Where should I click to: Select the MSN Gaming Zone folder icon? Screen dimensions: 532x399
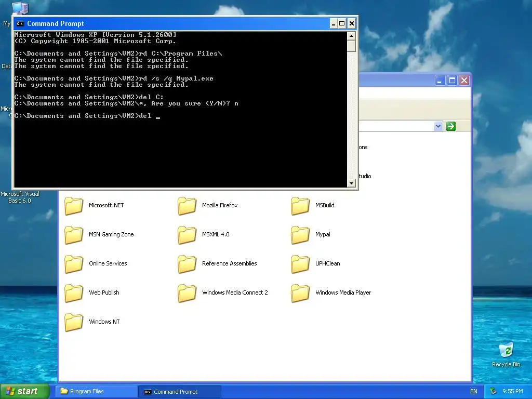tap(74, 235)
